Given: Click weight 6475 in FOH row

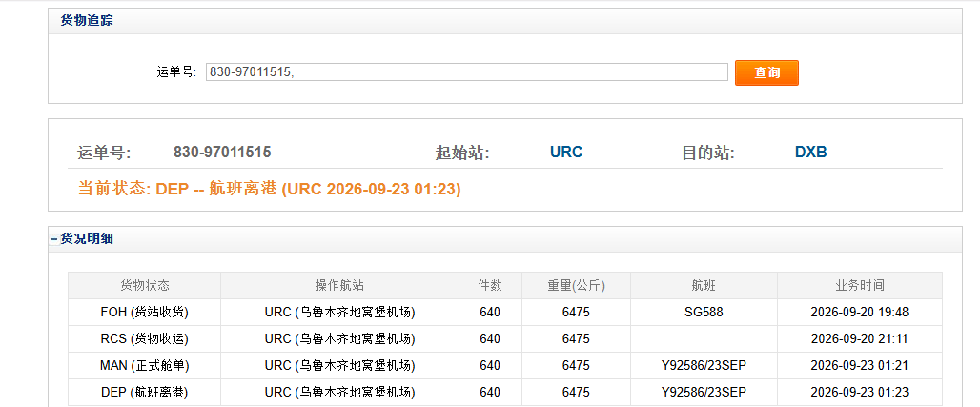Looking at the screenshot, I should pyautogui.click(x=576, y=312).
